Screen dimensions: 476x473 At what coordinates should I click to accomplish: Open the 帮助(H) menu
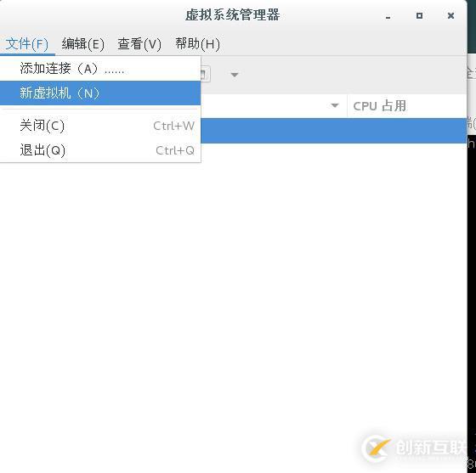[197, 44]
